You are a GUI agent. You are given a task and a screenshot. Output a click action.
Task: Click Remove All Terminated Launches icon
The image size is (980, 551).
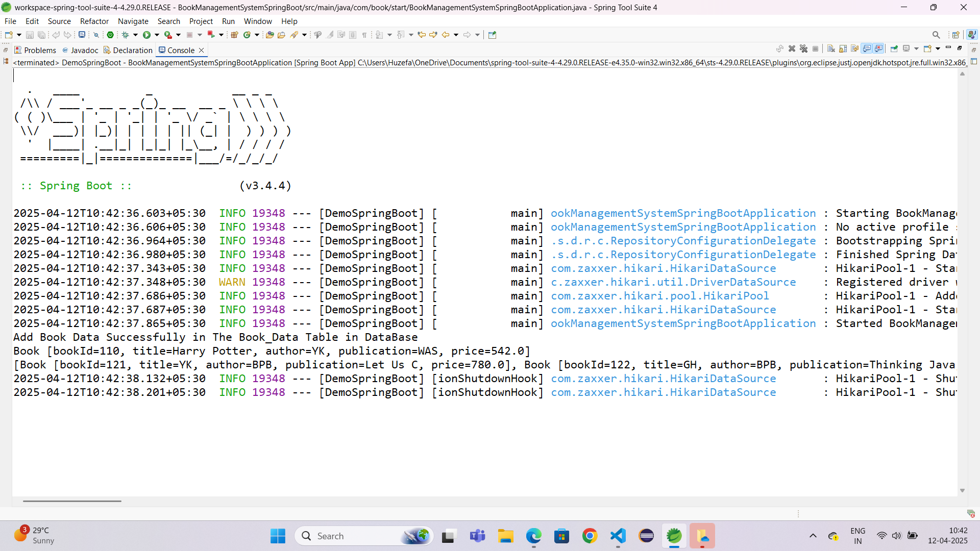point(804,48)
